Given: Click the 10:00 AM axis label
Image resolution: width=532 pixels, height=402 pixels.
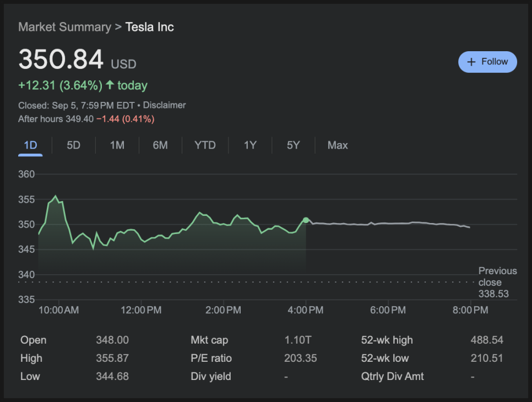Looking at the screenshot, I should coord(59,310).
